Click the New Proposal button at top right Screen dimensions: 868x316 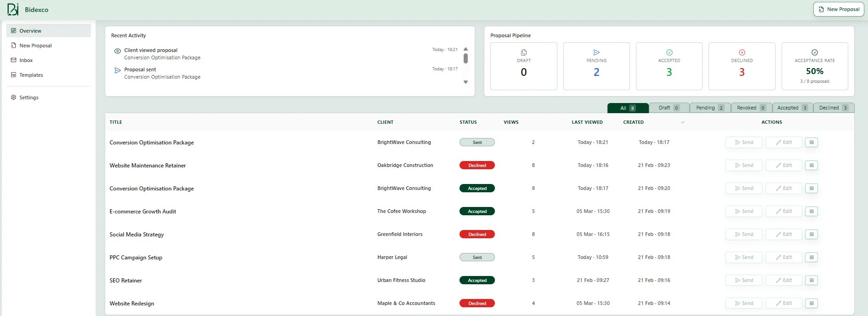[x=839, y=9]
